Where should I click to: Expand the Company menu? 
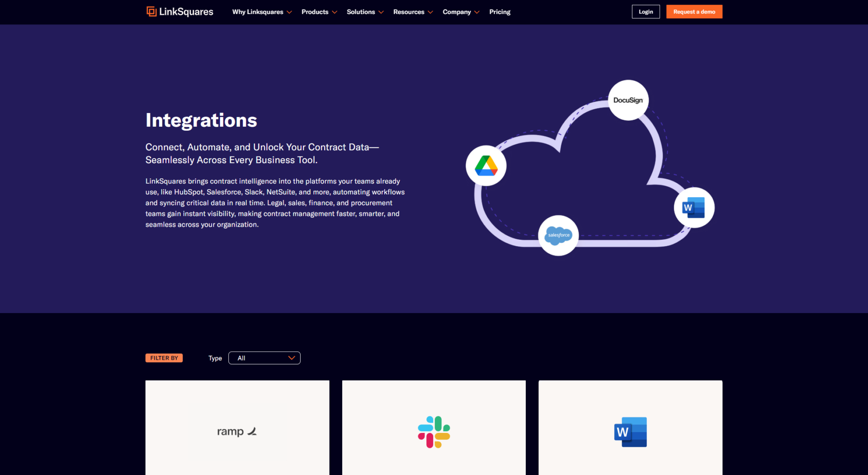click(x=461, y=12)
